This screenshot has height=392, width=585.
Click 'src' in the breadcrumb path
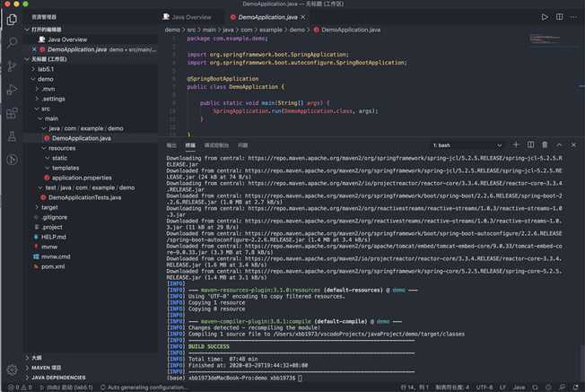pos(191,30)
